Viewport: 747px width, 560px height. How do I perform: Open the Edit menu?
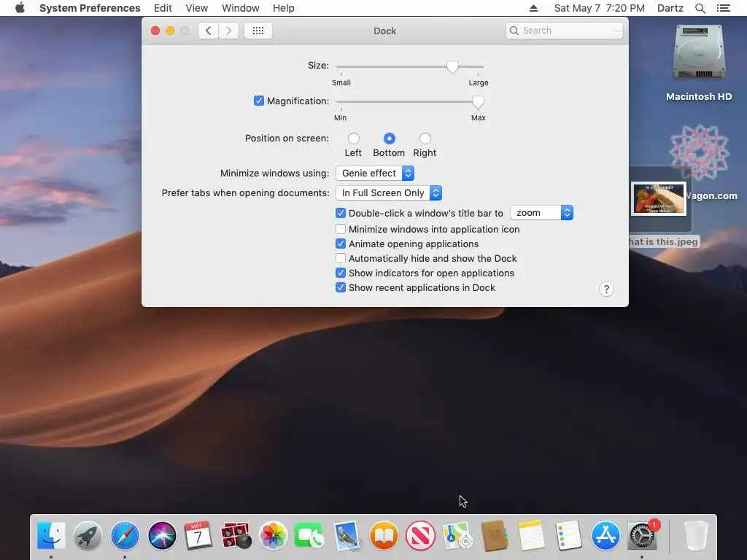click(x=163, y=8)
